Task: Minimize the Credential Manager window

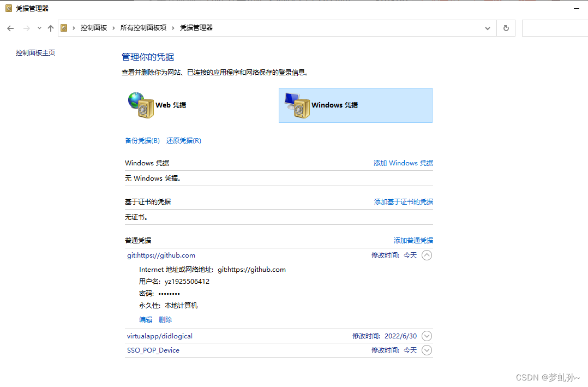Action: coord(577,8)
